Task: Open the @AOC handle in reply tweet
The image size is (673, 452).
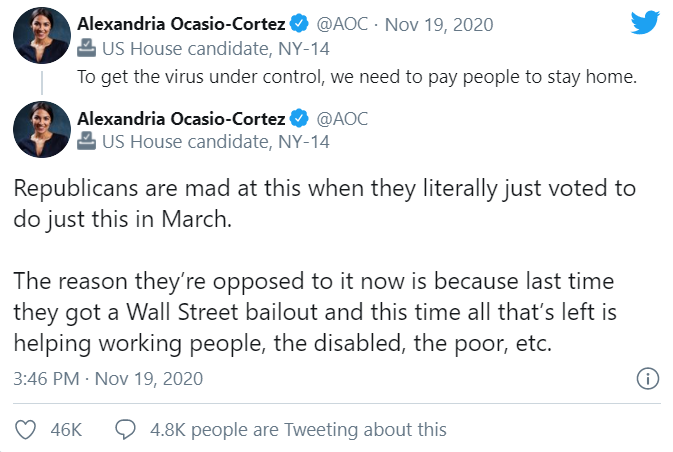Action: point(342,119)
